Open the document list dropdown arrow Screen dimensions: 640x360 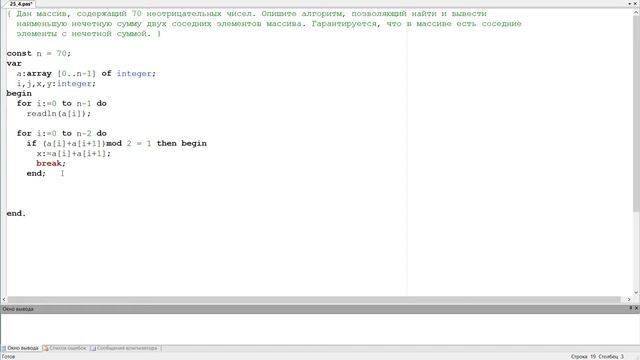coord(630,4)
